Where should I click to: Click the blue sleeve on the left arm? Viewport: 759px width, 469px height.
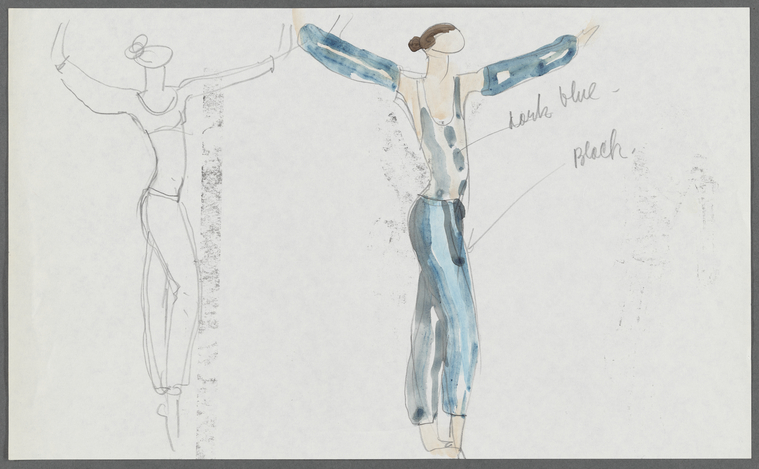[x=349, y=58]
